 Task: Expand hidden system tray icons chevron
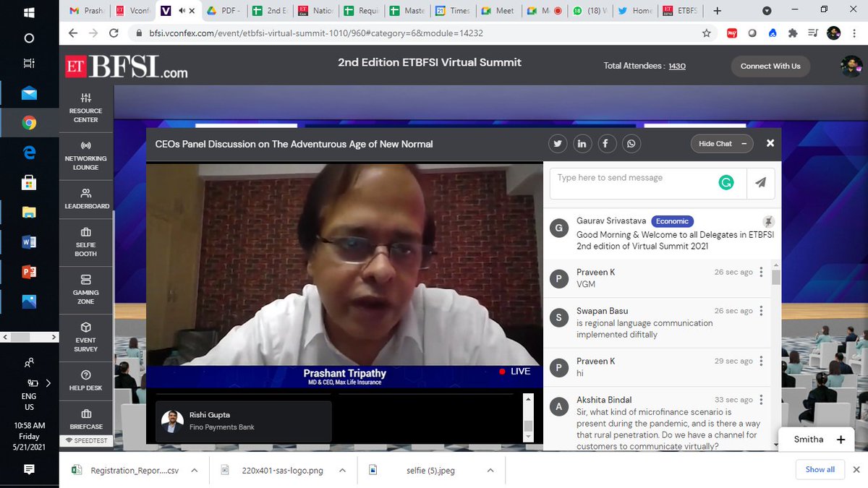[x=48, y=383]
